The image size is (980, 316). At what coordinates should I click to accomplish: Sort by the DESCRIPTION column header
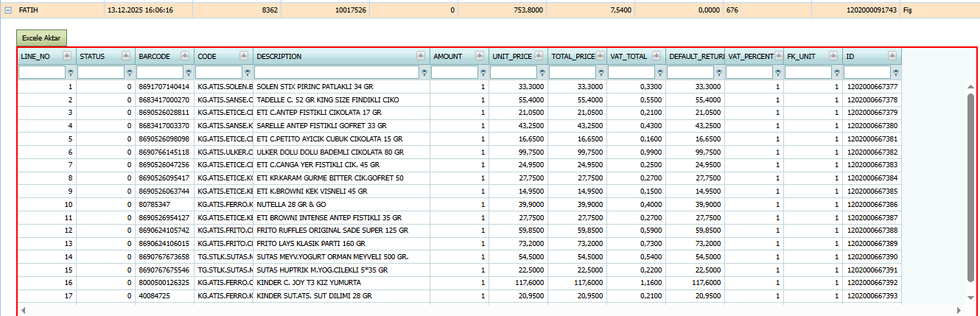coord(279,56)
